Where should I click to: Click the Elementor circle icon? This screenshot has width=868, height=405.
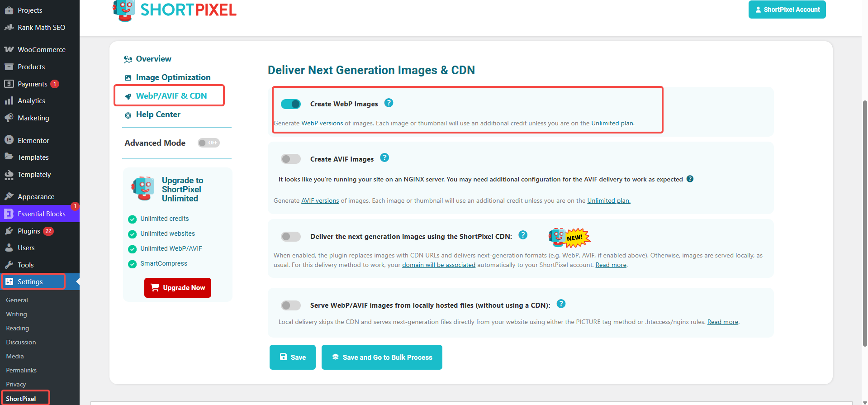pos(9,140)
